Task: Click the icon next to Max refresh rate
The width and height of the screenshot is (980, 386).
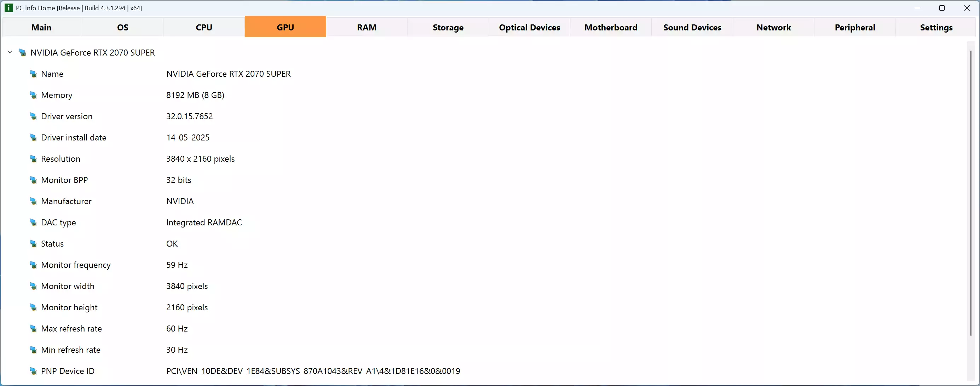Action: [34, 329]
